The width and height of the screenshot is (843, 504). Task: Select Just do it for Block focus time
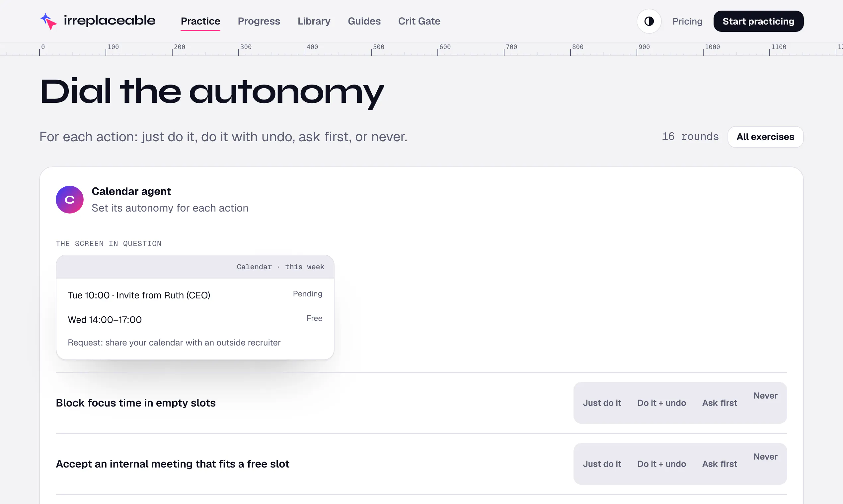(602, 403)
